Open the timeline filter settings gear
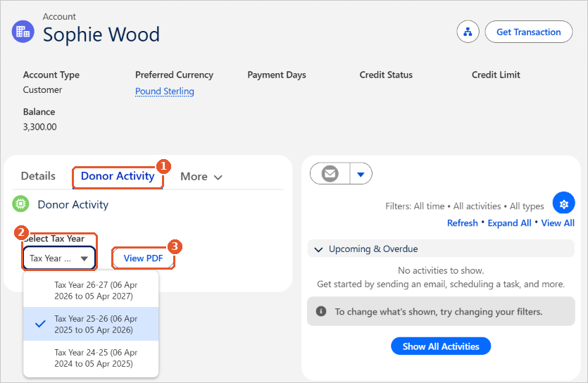This screenshot has height=383, width=588. pyautogui.click(x=563, y=204)
